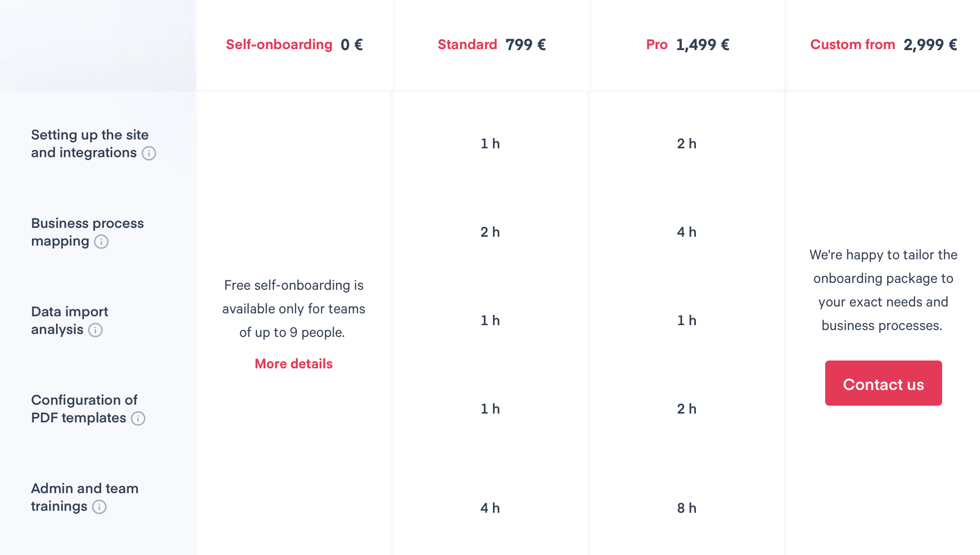Click the Business process mapping label
This screenshot has width=980, height=555.
[87, 232]
